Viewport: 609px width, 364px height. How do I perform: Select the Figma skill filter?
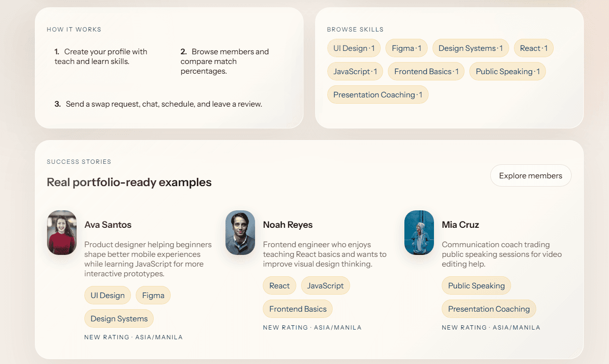[x=406, y=48]
